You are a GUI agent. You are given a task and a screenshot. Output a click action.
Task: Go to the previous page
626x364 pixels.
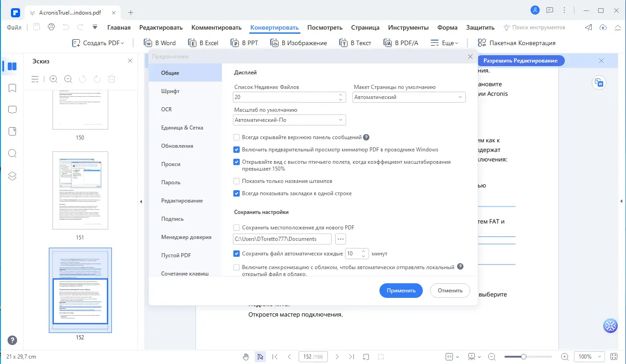click(x=289, y=357)
